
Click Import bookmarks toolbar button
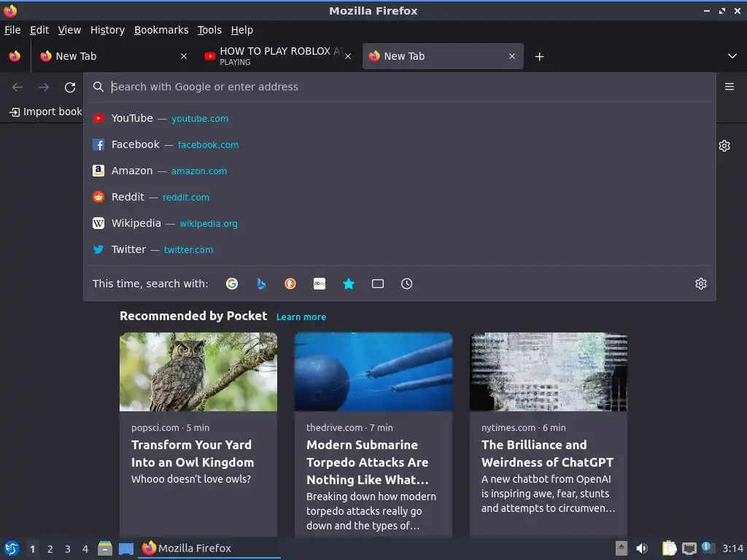(46, 112)
